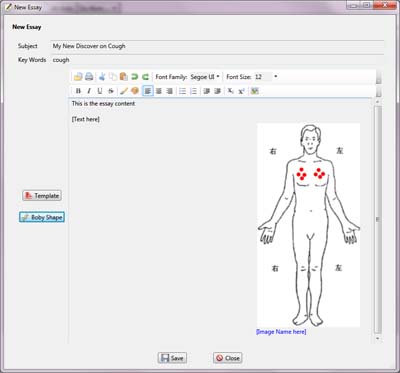Click the Open file toolbar icon
This screenshot has width=400, height=373.
pyautogui.click(x=78, y=77)
